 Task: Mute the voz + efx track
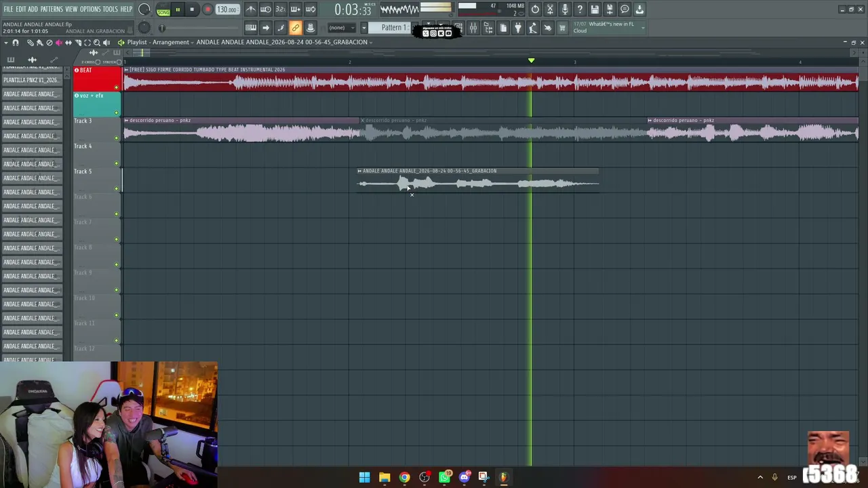[x=117, y=113]
